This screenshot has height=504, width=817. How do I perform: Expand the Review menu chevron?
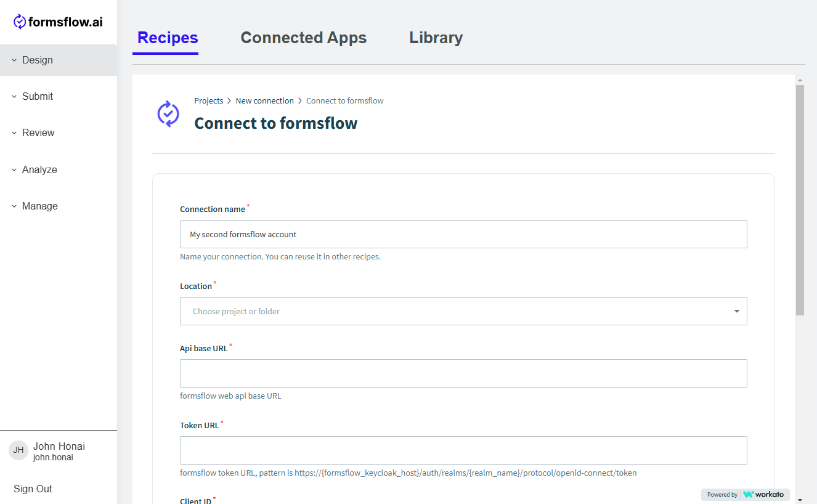(x=14, y=133)
